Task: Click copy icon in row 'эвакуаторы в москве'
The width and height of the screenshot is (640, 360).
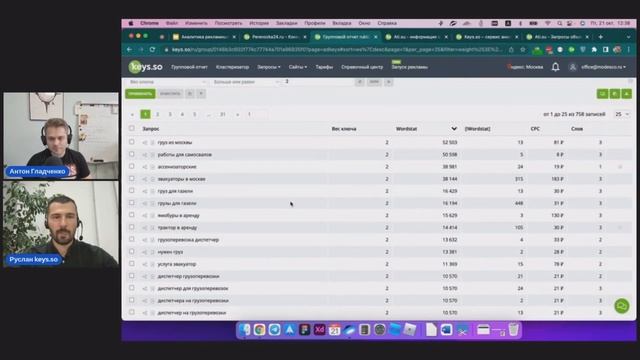Action: pos(153,179)
